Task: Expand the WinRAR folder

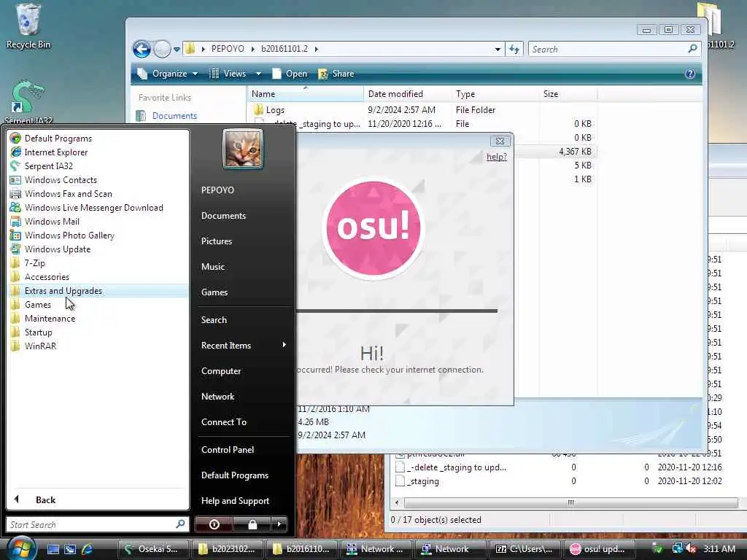Action: tap(40, 346)
